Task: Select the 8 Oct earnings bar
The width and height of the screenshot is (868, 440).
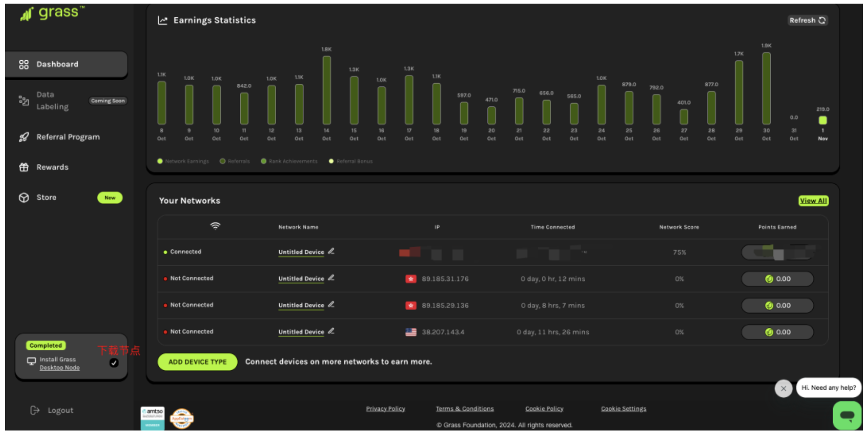Action: click(x=162, y=103)
